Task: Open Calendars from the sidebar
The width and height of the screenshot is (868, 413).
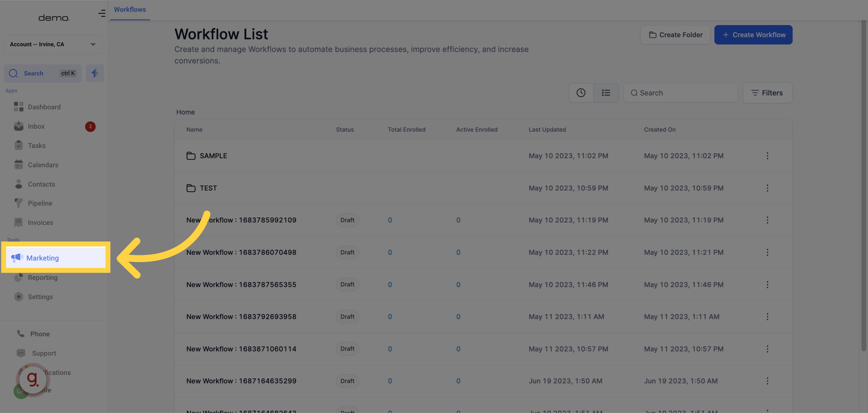Action: coord(37,165)
